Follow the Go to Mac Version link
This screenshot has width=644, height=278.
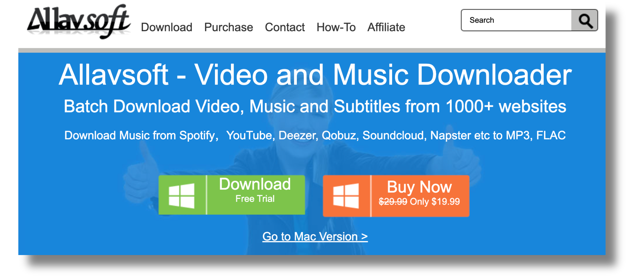coord(315,237)
